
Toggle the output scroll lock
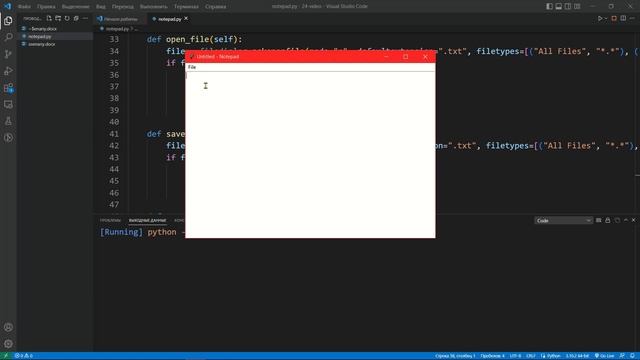pos(608,220)
